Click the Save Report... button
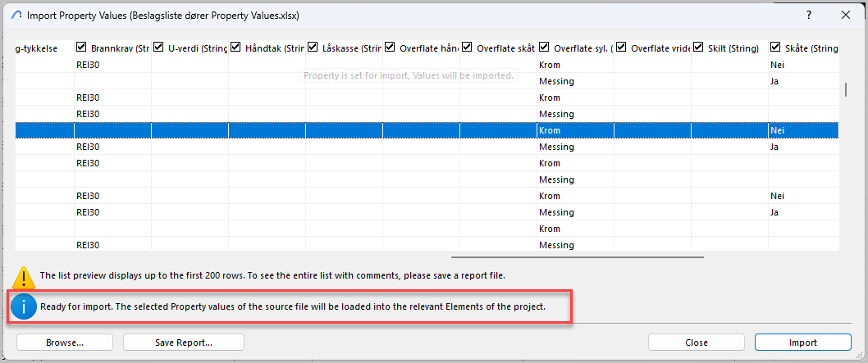 coord(184,343)
